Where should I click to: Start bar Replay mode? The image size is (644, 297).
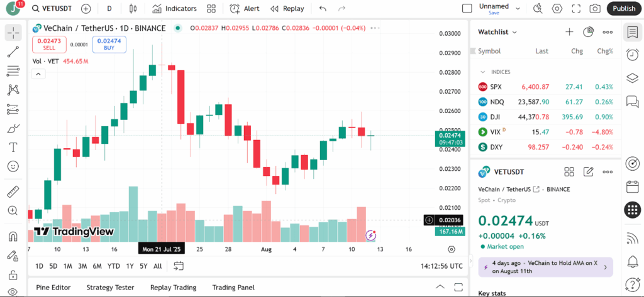click(287, 8)
